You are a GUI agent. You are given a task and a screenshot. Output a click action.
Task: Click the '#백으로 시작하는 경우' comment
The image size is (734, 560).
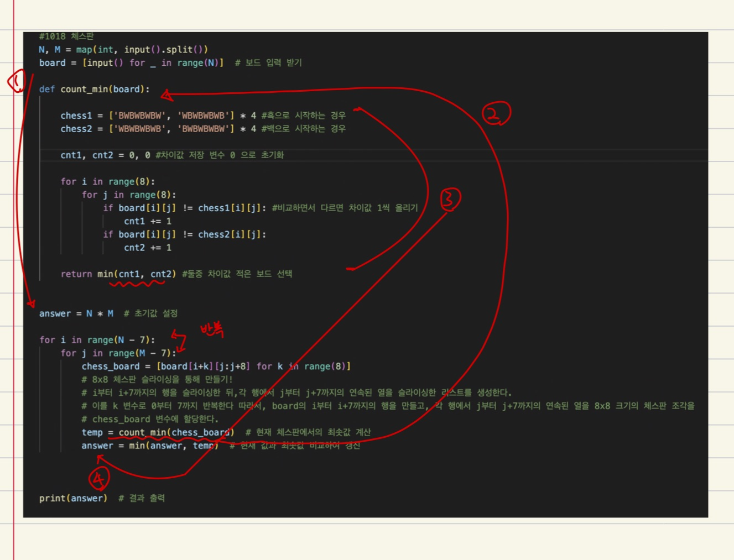tap(303, 129)
